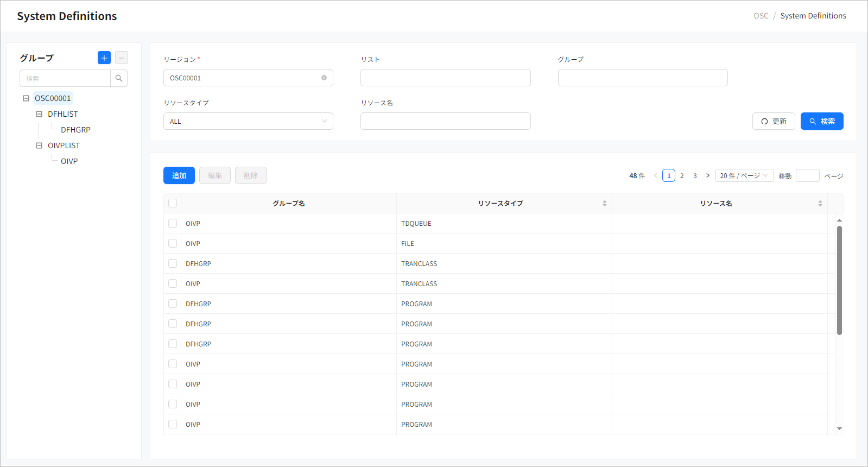Click the magnifier icon in group search
This screenshot has width=868, height=467.
(x=119, y=78)
